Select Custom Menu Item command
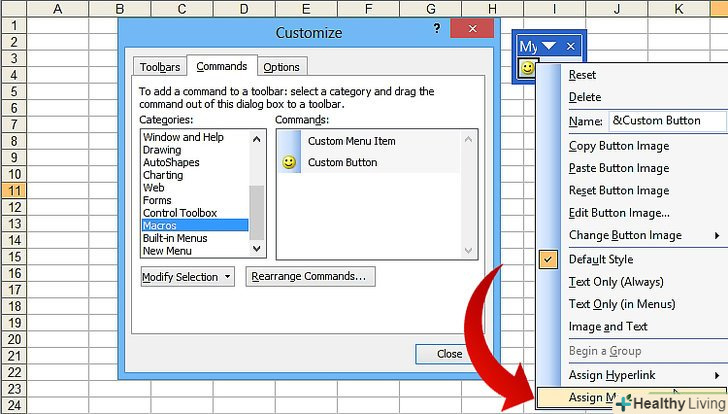This screenshot has width=728, height=414. [351, 141]
